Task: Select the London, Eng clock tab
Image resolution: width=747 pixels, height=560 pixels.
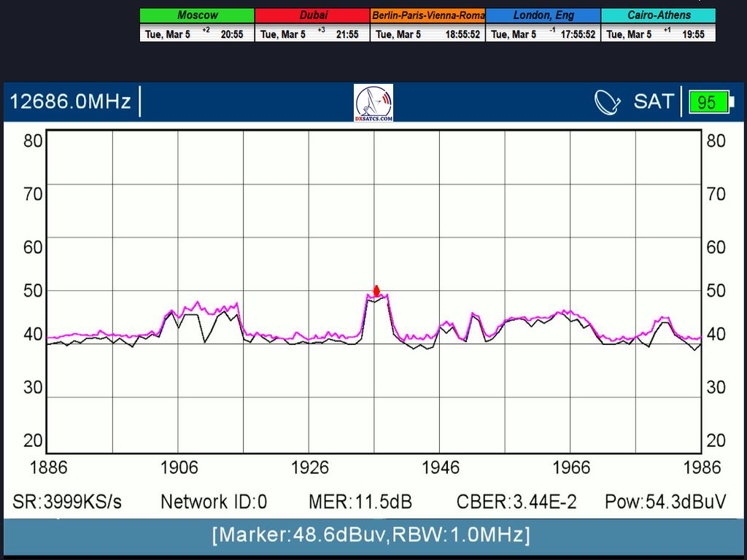Action: coord(543,15)
